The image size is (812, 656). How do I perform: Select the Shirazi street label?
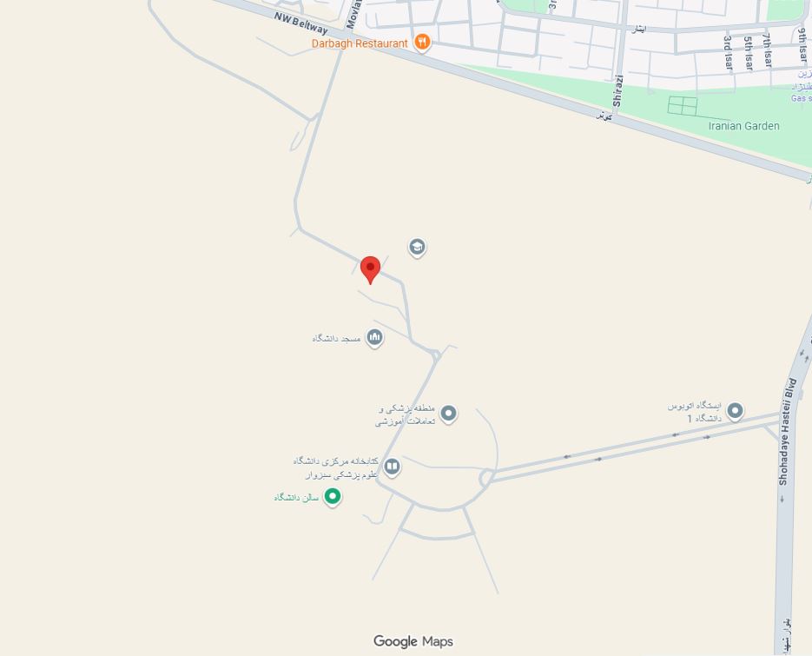tap(617, 90)
